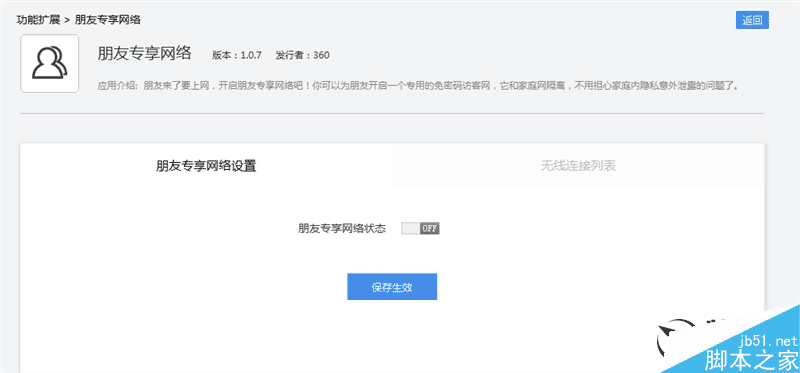Click the friends network app icon
This screenshot has height=373, width=800.
49,63
